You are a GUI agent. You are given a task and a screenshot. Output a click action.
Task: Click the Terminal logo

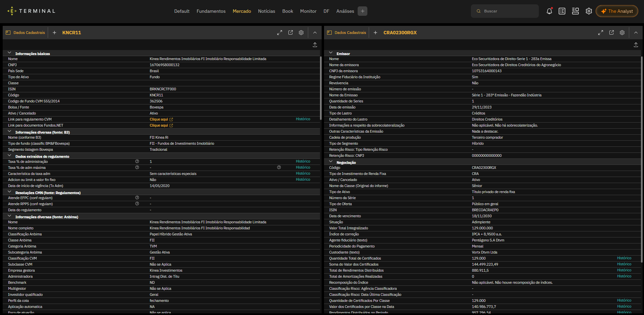tap(31, 11)
